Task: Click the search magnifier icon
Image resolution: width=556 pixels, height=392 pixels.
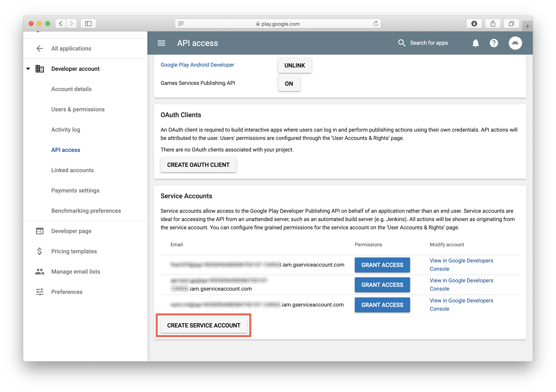Action: point(402,43)
